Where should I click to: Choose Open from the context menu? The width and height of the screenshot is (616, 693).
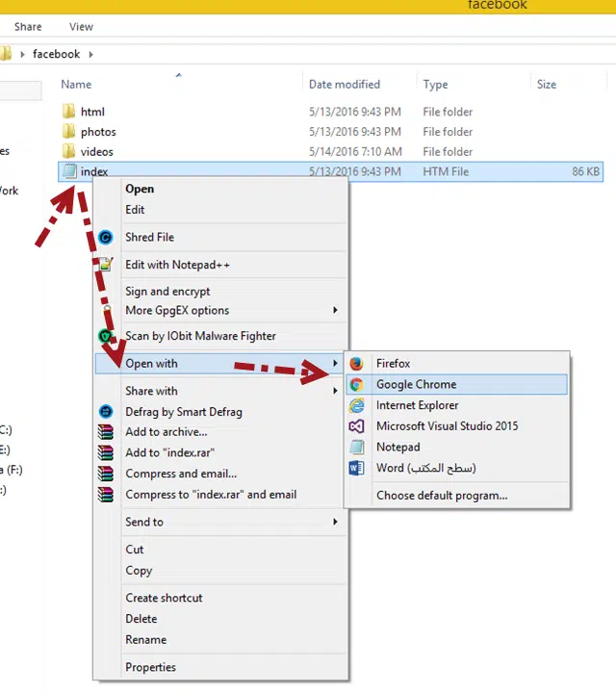(x=140, y=189)
